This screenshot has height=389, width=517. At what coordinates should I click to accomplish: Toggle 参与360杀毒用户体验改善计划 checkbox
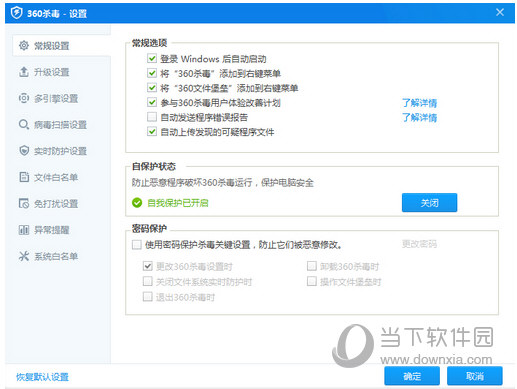[x=152, y=102]
